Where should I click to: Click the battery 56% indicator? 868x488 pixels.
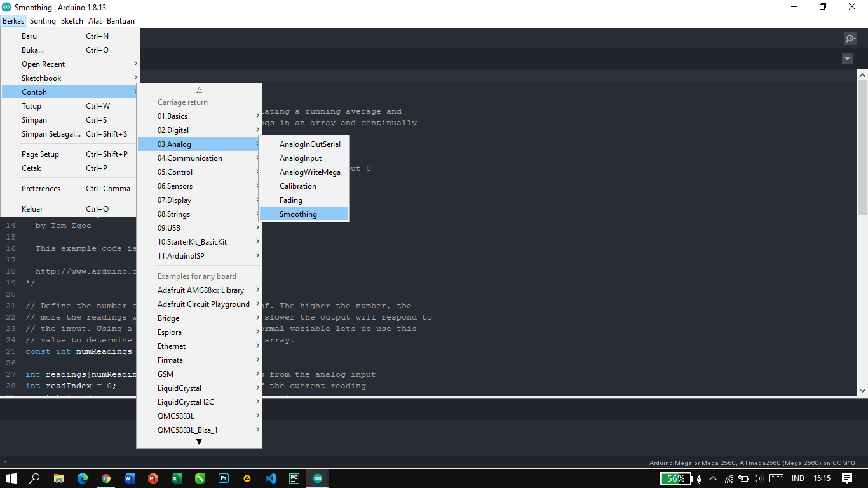675,478
